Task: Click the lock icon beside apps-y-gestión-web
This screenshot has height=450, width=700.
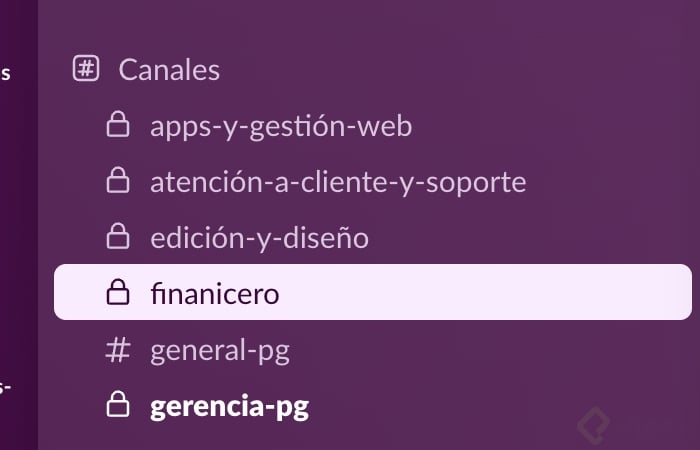Action: point(118,126)
